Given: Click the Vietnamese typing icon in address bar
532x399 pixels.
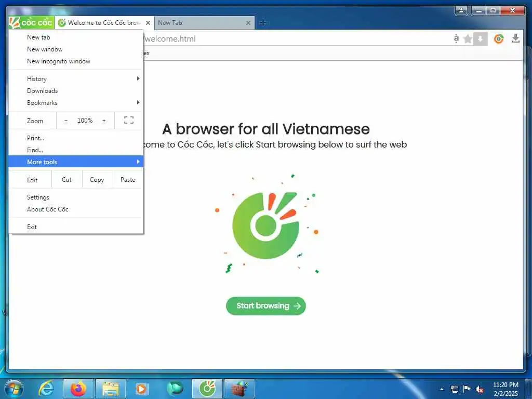Looking at the screenshot, I should [x=456, y=38].
